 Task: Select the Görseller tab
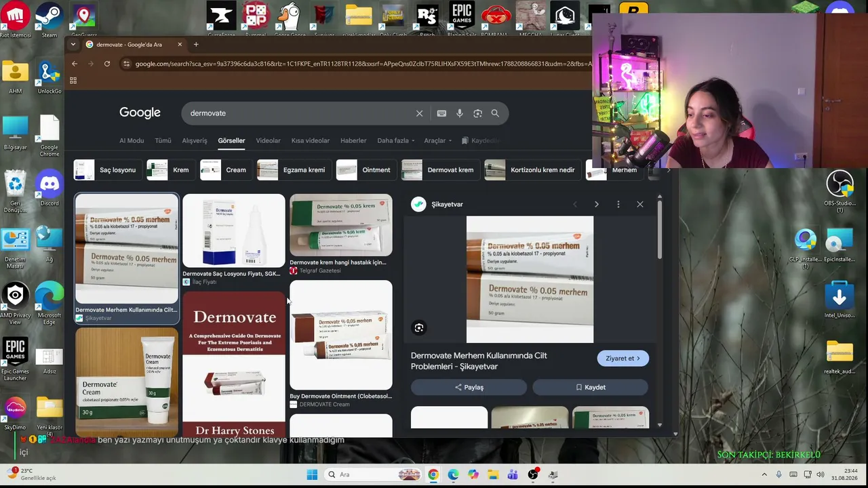coord(231,140)
